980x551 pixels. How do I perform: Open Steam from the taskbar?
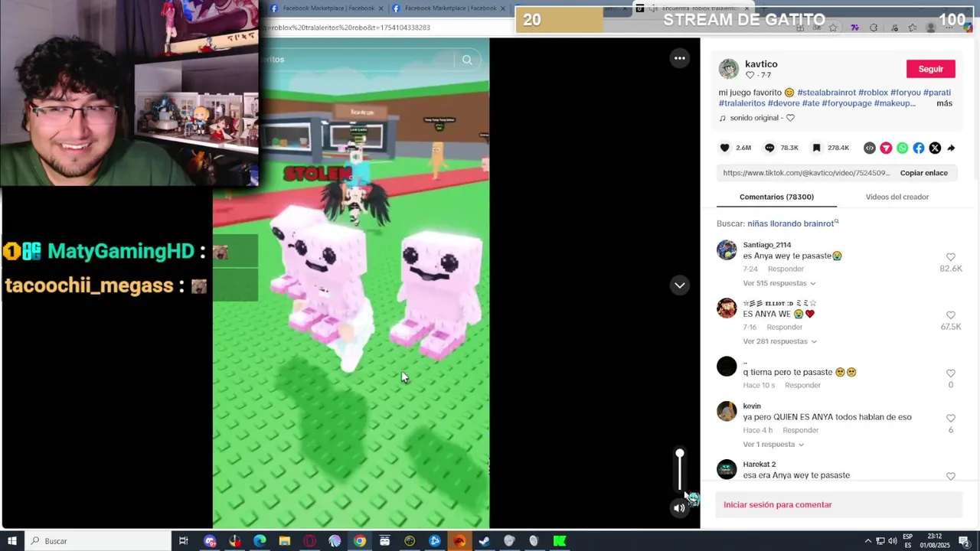tap(484, 541)
